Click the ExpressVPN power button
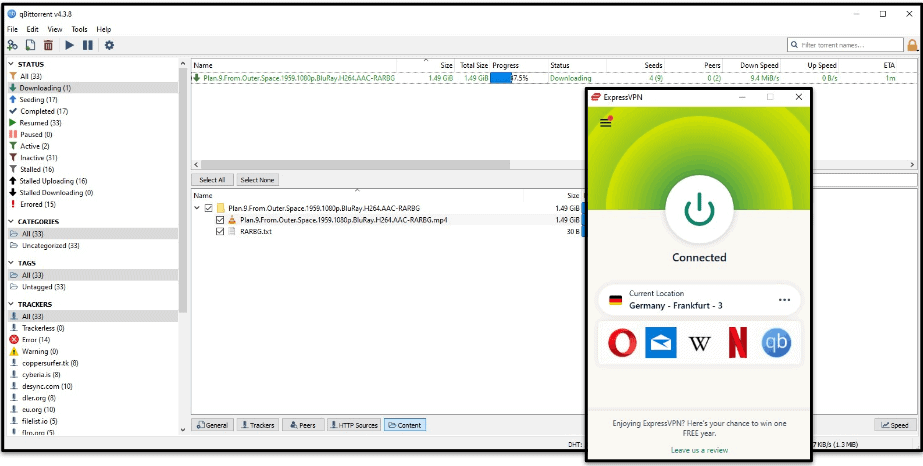The width and height of the screenshot is (923, 466). (699, 209)
